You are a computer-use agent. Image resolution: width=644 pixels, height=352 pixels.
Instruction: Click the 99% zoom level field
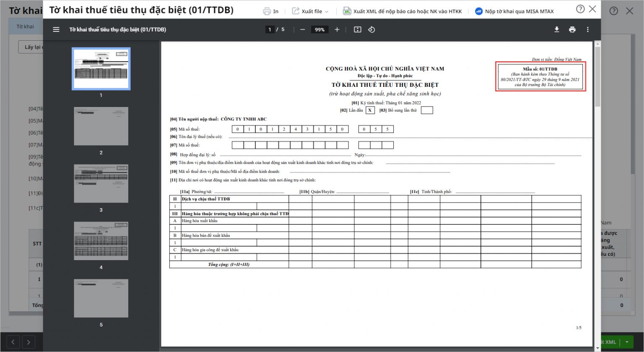319,29
